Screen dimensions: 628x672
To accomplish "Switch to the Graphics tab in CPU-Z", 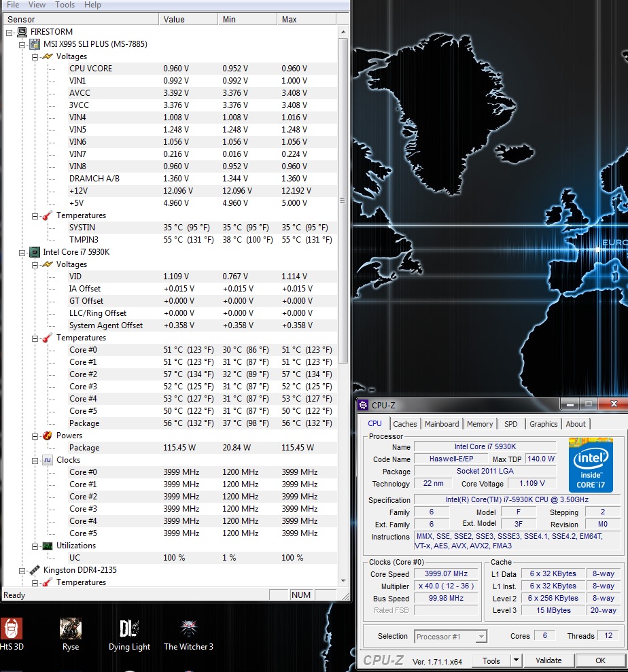I will (543, 424).
